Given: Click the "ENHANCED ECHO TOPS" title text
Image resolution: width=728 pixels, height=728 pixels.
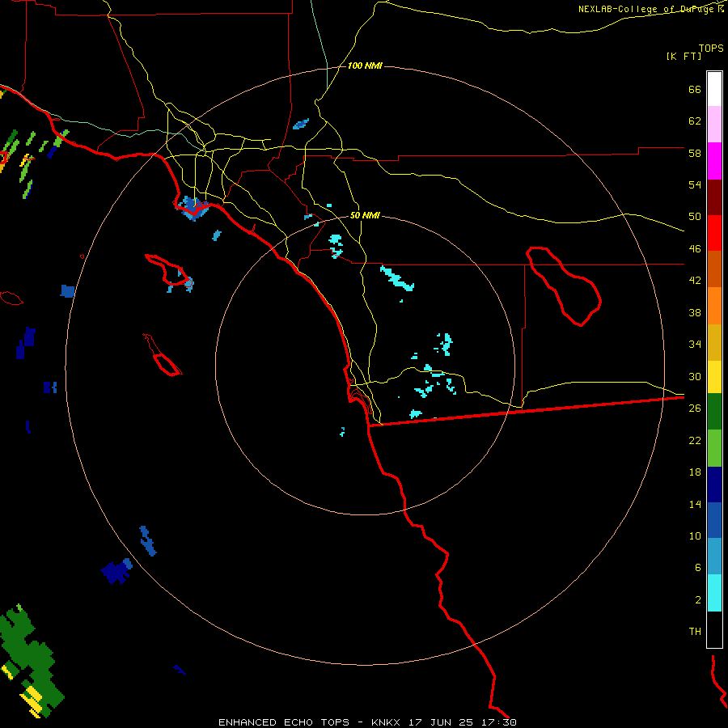Looking at the screenshot, I should coord(284,722).
